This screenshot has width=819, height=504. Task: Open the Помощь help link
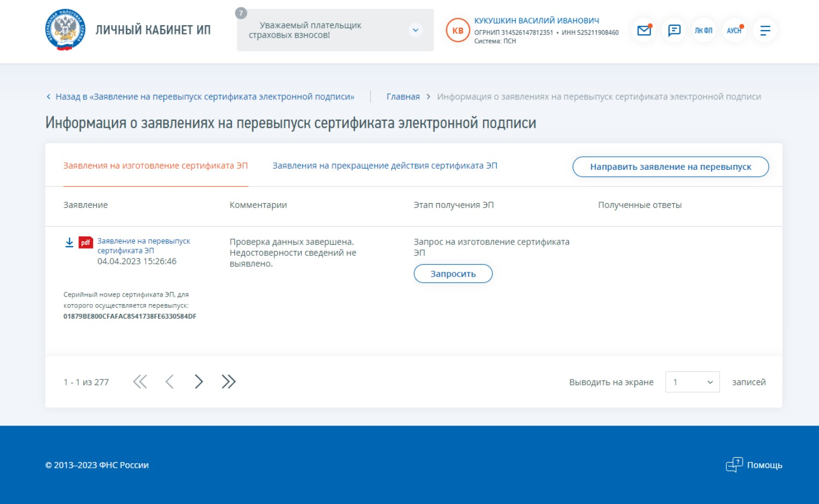(x=754, y=465)
